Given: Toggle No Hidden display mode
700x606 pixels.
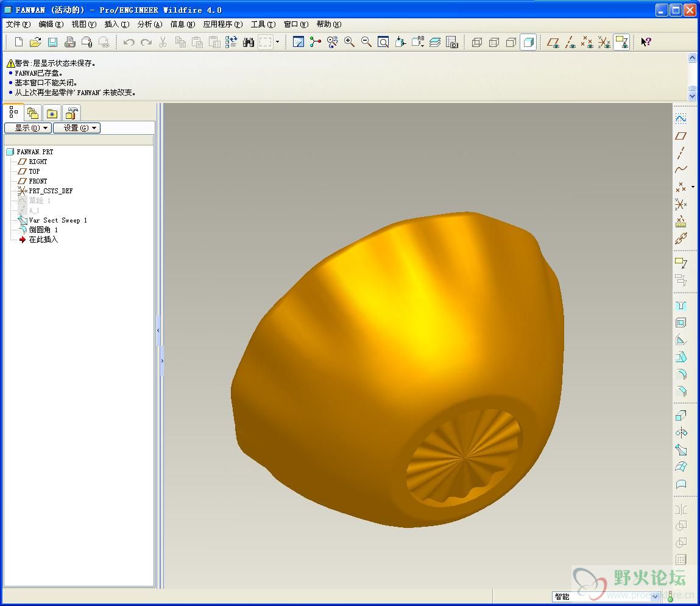Looking at the screenshot, I should (511, 42).
